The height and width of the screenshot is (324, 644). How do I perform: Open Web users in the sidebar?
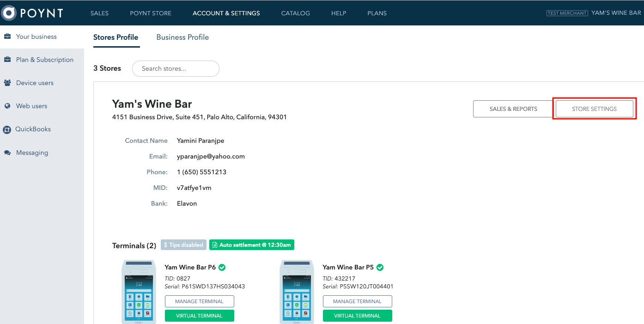pyautogui.click(x=42, y=106)
